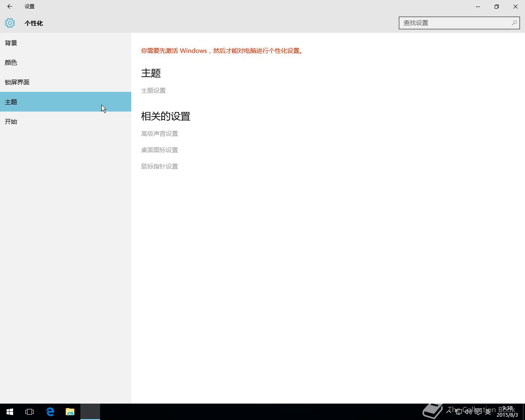Open 鼠标指针设置 link
Image resolution: width=525 pixels, height=420 pixels.
160,167
